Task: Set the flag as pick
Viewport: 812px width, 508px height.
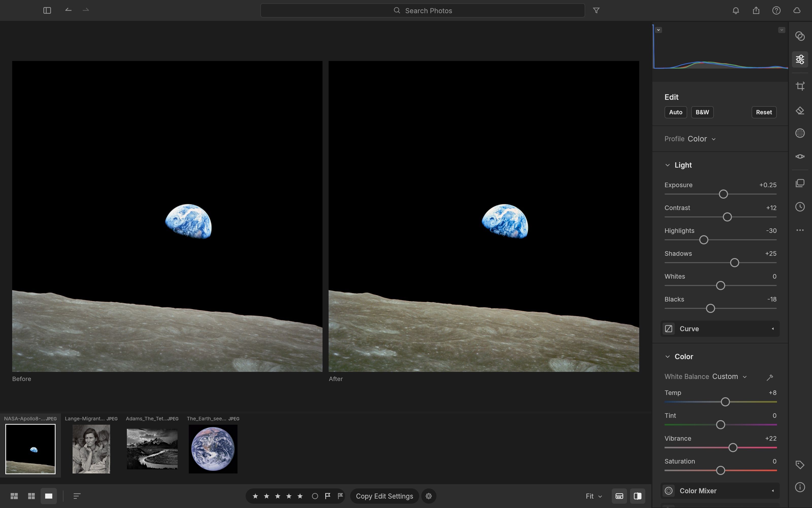Action: [328, 496]
